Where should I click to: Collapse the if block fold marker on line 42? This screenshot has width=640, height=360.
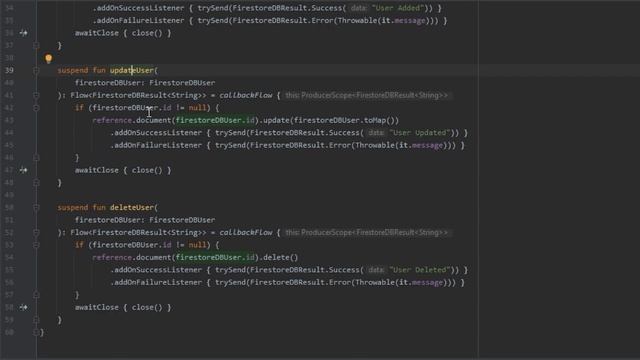coord(36,108)
